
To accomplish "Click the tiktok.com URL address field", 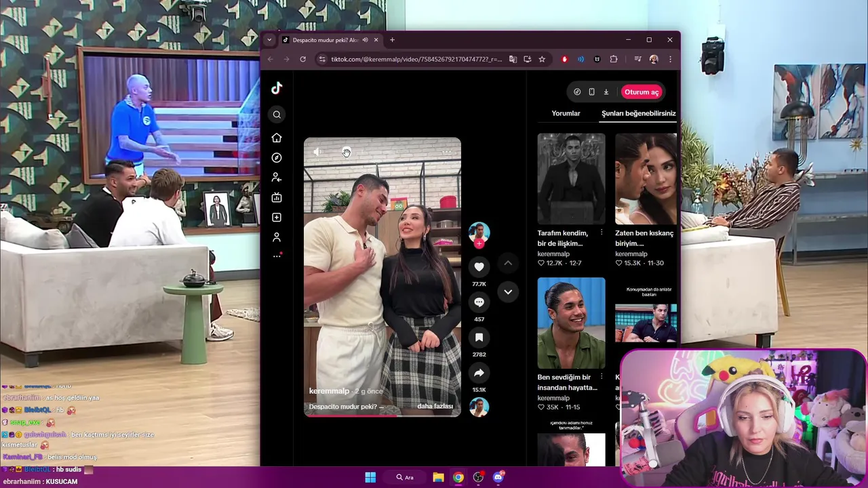I will [x=416, y=59].
